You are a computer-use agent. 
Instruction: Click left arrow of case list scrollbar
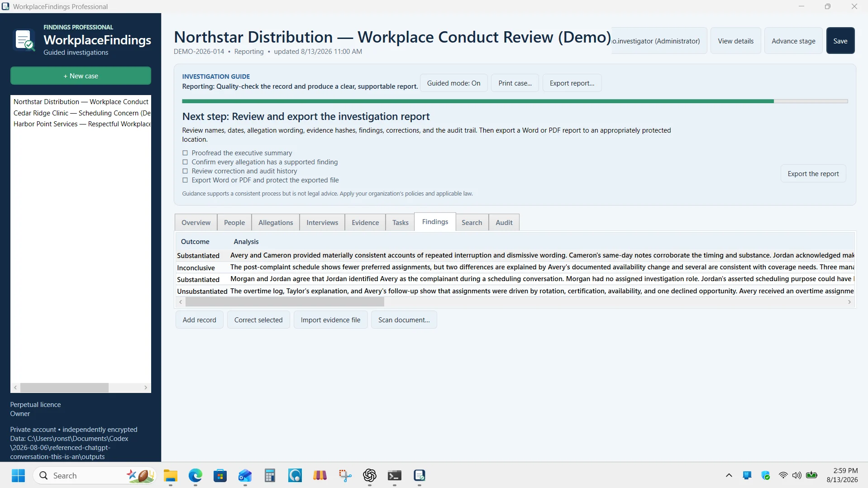[15, 388]
